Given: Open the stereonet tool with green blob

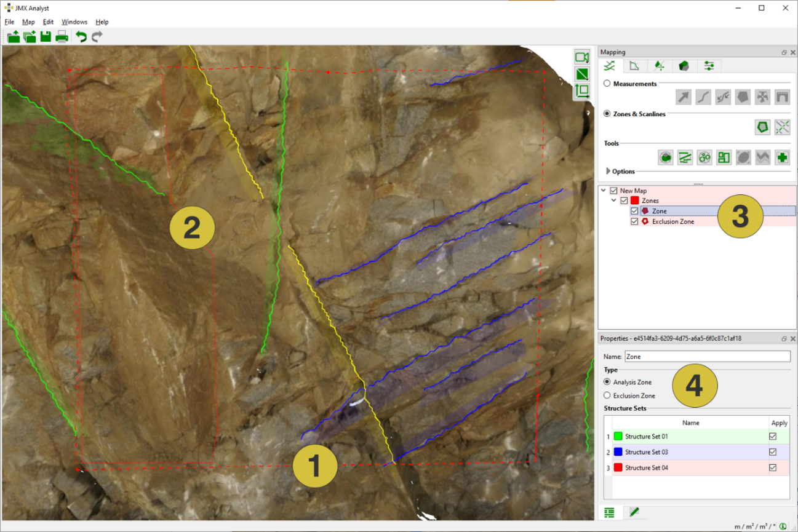Looking at the screenshot, I should coord(665,157).
